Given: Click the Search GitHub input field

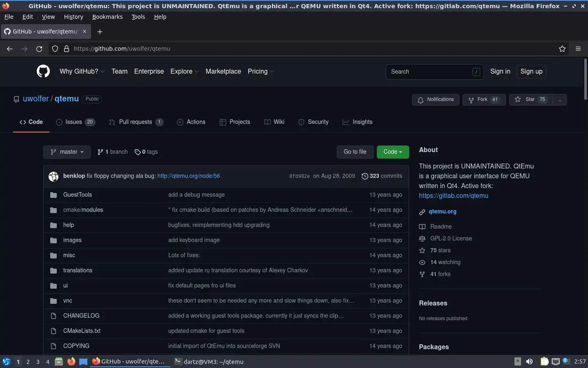Looking at the screenshot, I should 434,72.
